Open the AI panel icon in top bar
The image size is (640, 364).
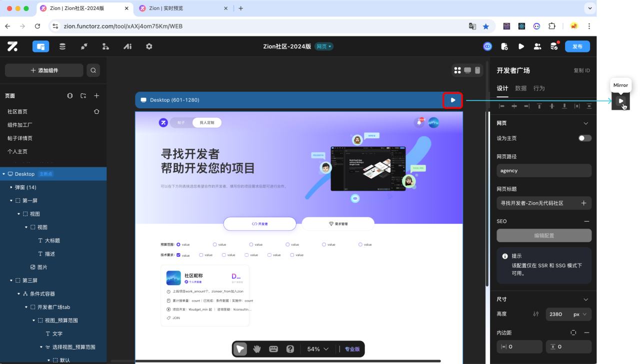point(127,46)
